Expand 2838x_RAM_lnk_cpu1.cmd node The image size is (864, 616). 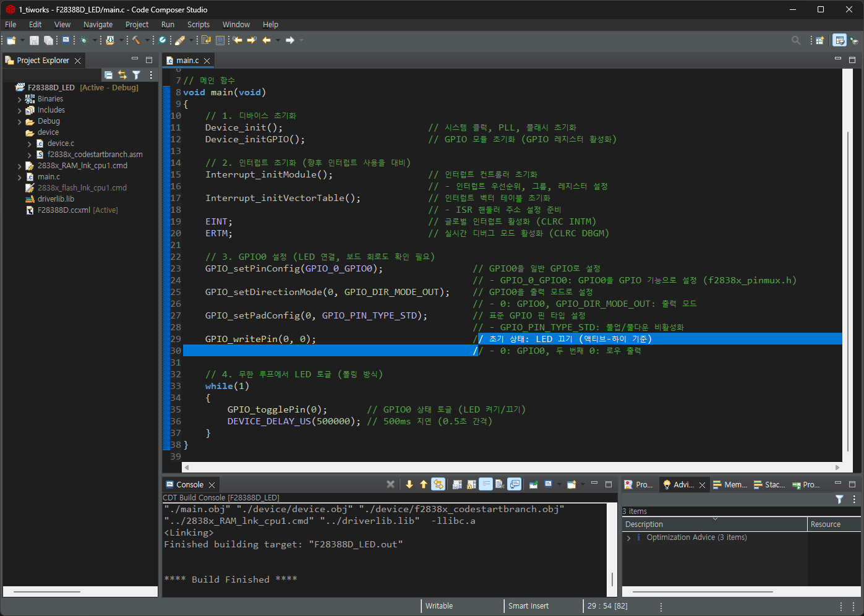19,166
